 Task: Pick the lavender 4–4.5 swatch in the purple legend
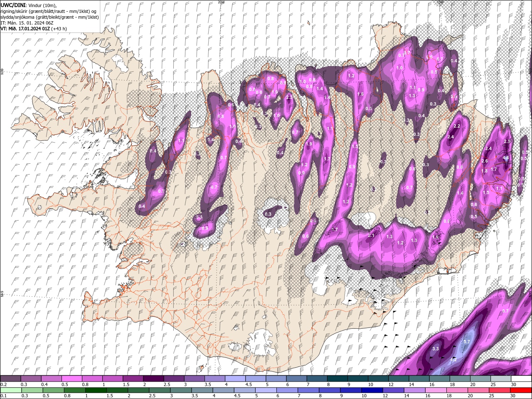click(x=235, y=379)
